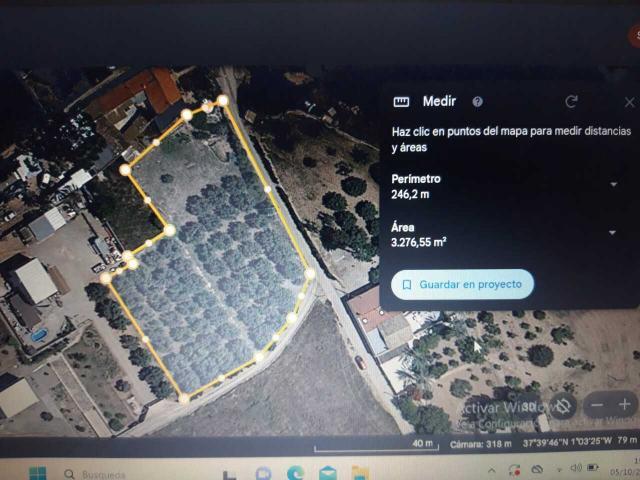Click the compass rotation icon
Viewport: 640px width, 480px height.
[x=563, y=406]
